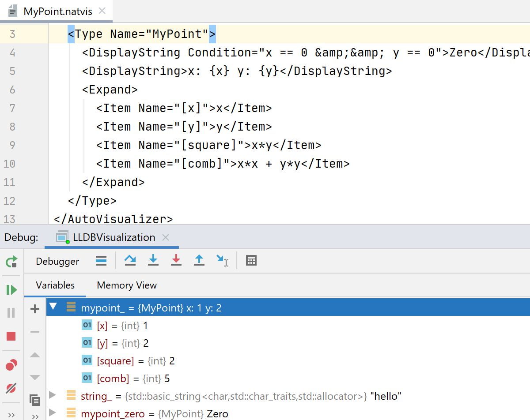Viewport: 530px width, 420px height.
Task: Expand the string_ variable node
Action: [53, 395]
